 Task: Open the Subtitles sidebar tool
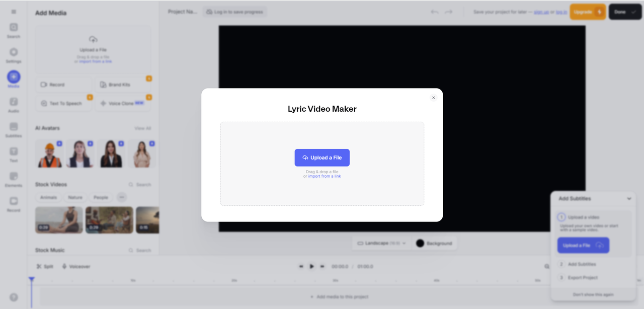pos(14,129)
